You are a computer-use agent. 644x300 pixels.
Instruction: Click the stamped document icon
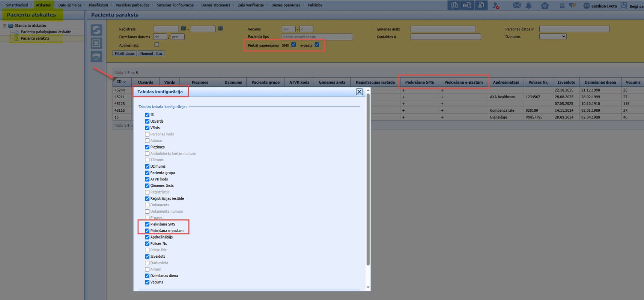[x=480, y=5]
